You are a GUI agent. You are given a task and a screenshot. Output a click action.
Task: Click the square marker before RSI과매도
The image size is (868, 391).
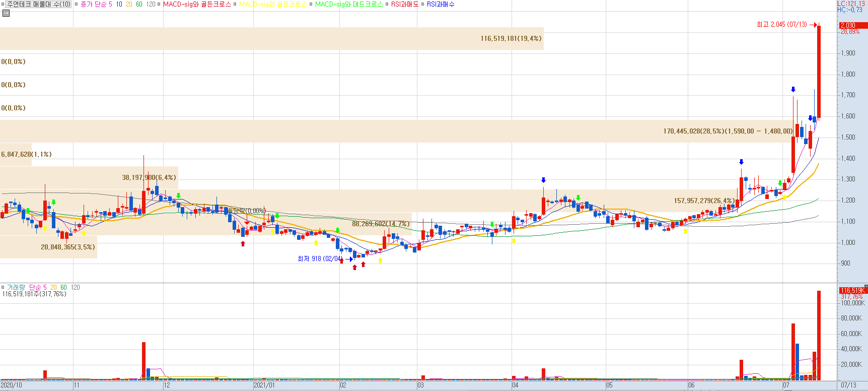tap(387, 4)
